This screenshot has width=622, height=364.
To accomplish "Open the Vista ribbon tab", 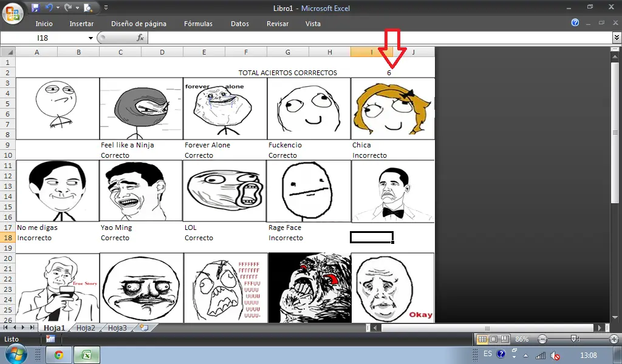I will [313, 24].
